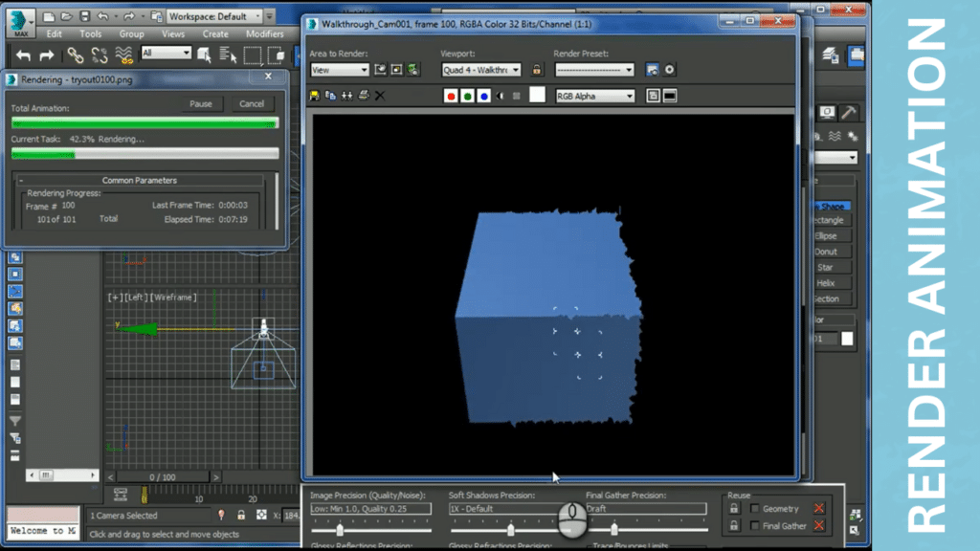
Task: Cancel the rendering in progress
Action: tap(251, 103)
